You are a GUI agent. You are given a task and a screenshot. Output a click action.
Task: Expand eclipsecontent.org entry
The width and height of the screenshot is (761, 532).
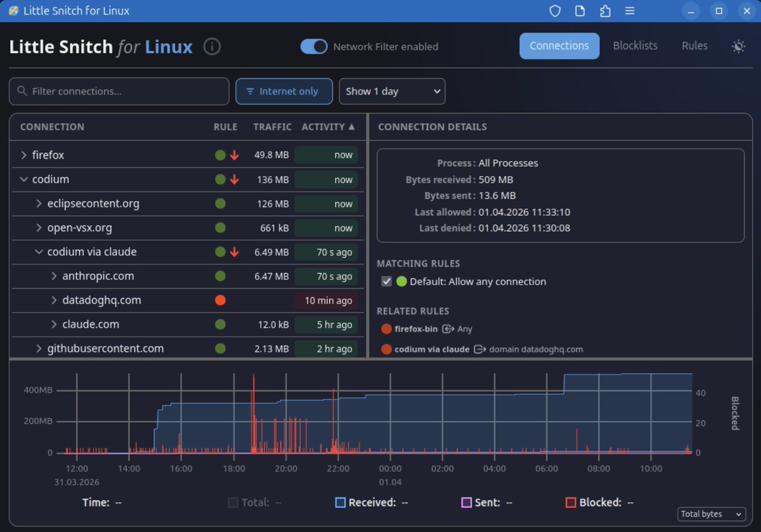39,204
